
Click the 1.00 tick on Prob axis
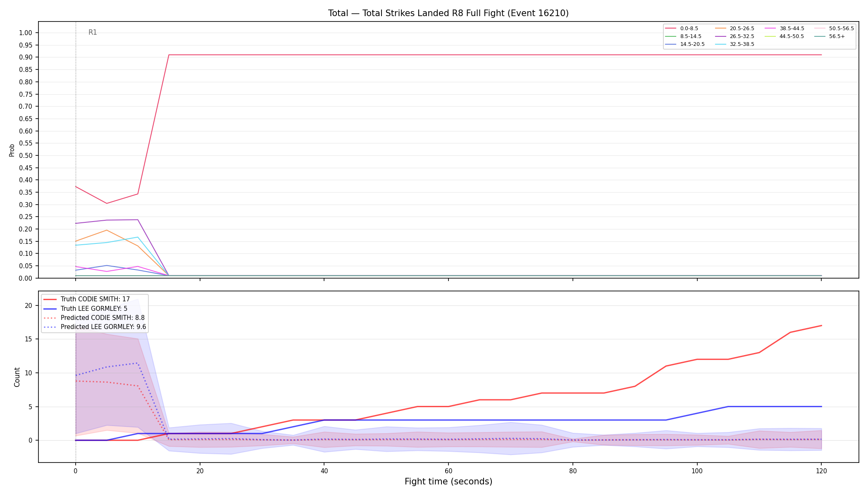coord(25,33)
